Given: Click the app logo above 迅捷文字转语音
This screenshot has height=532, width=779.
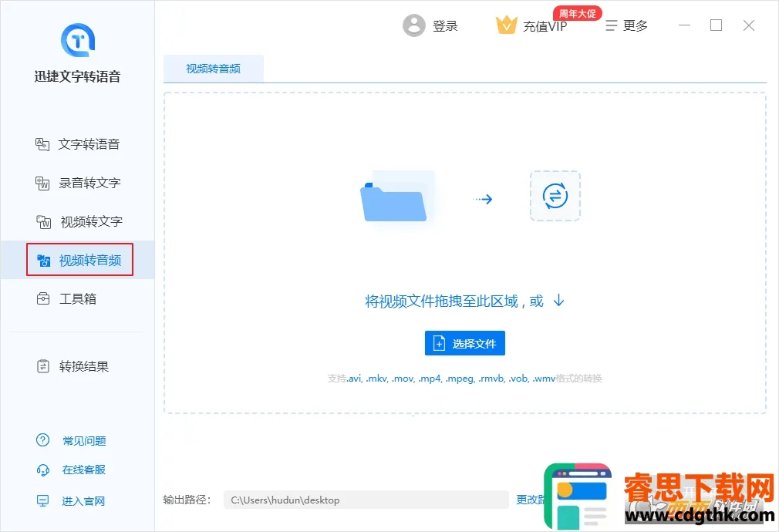Looking at the screenshot, I should click(77, 40).
